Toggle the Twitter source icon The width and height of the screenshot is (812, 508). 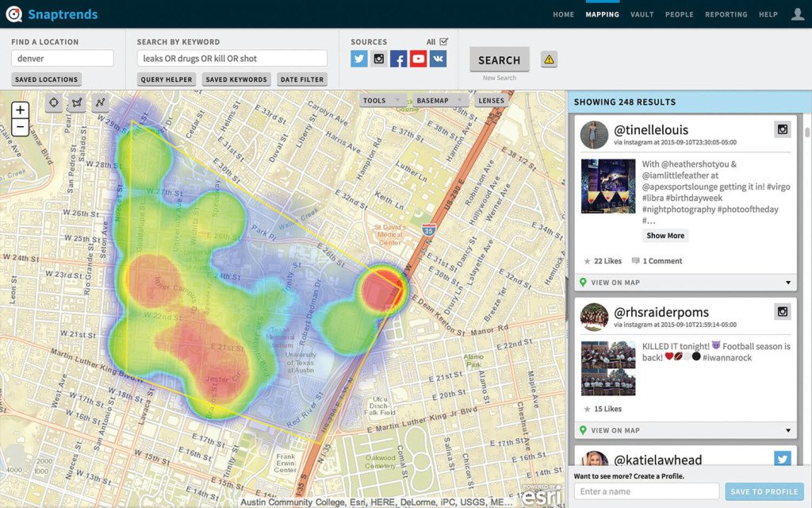coord(359,59)
